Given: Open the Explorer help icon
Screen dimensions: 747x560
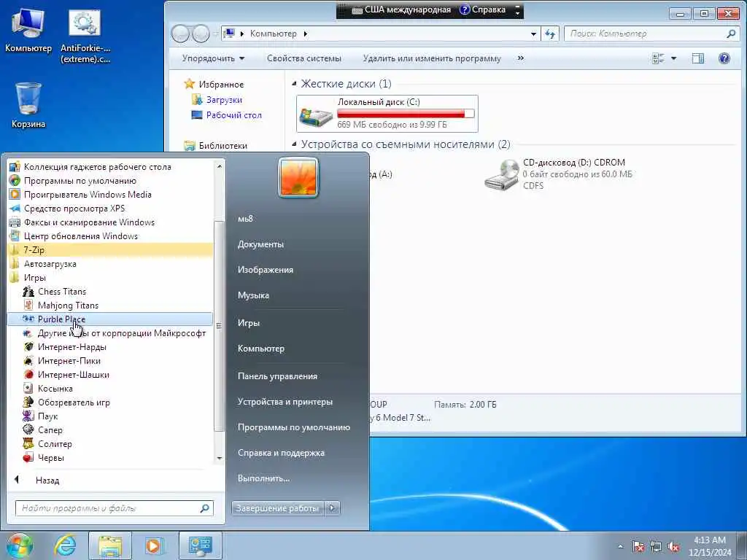Looking at the screenshot, I should point(724,58).
